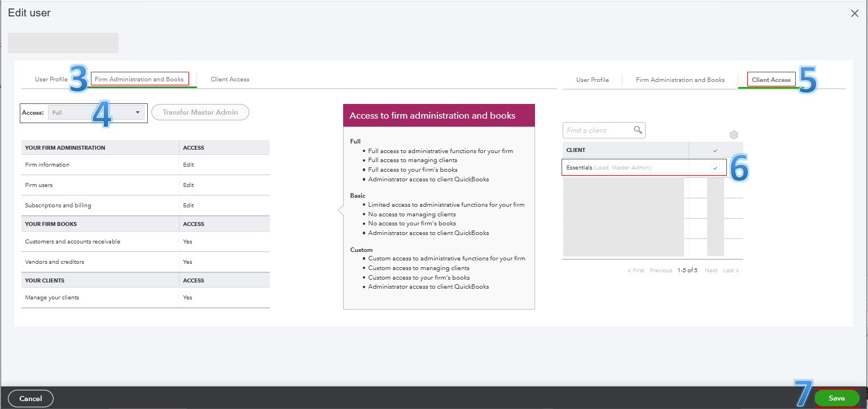Image resolution: width=868 pixels, height=409 pixels.
Task: Open the gear settings icon above the client table
Action: (734, 134)
